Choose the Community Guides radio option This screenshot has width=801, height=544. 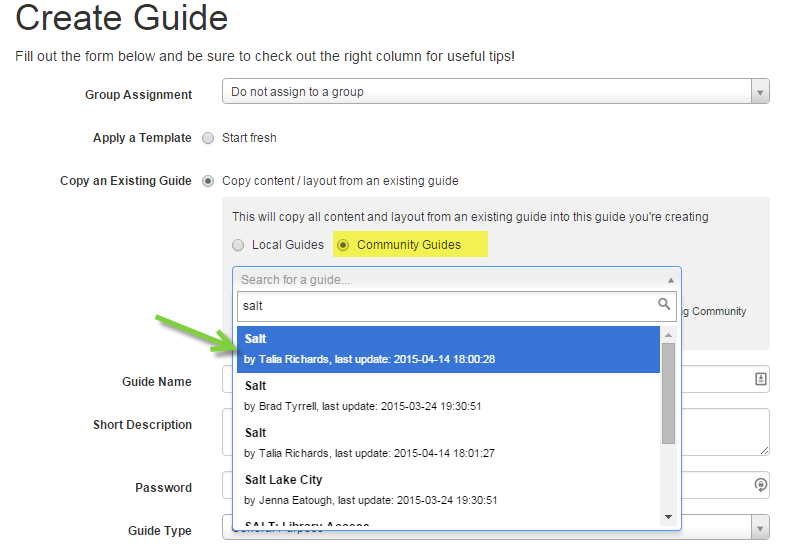click(x=343, y=245)
